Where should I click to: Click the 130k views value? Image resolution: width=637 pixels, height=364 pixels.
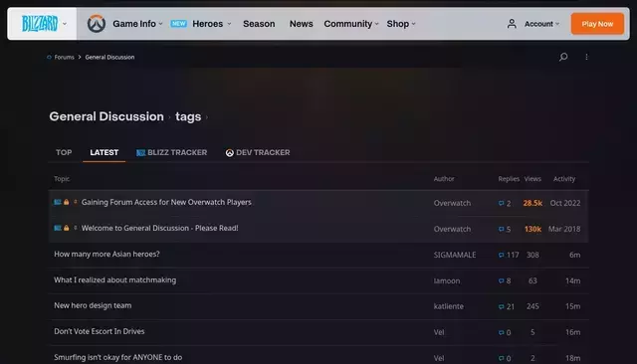(x=532, y=229)
